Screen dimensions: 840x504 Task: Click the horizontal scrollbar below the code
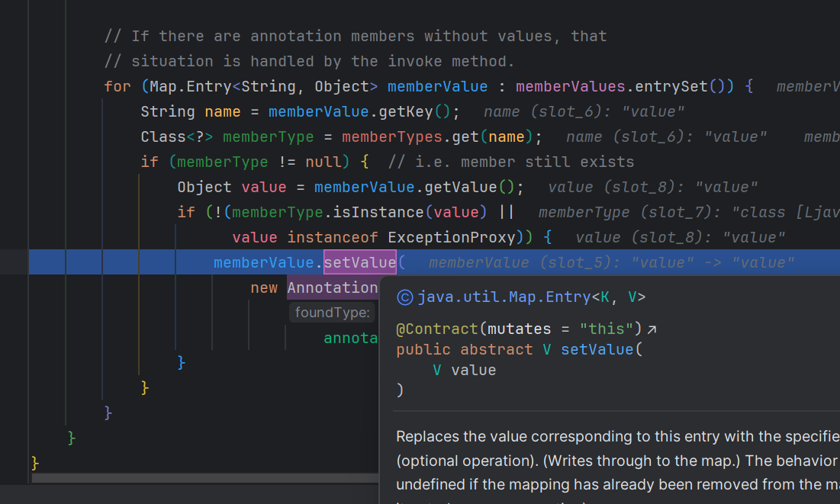(204, 478)
